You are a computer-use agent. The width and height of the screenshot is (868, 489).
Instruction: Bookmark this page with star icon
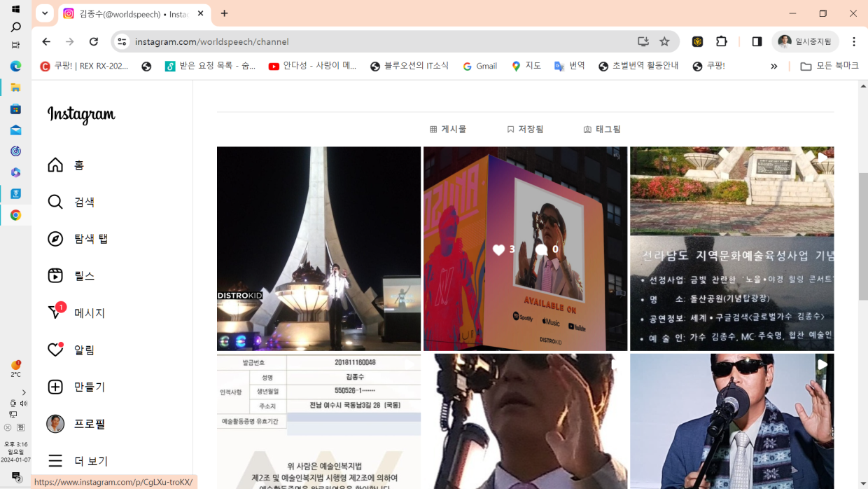[664, 41]
